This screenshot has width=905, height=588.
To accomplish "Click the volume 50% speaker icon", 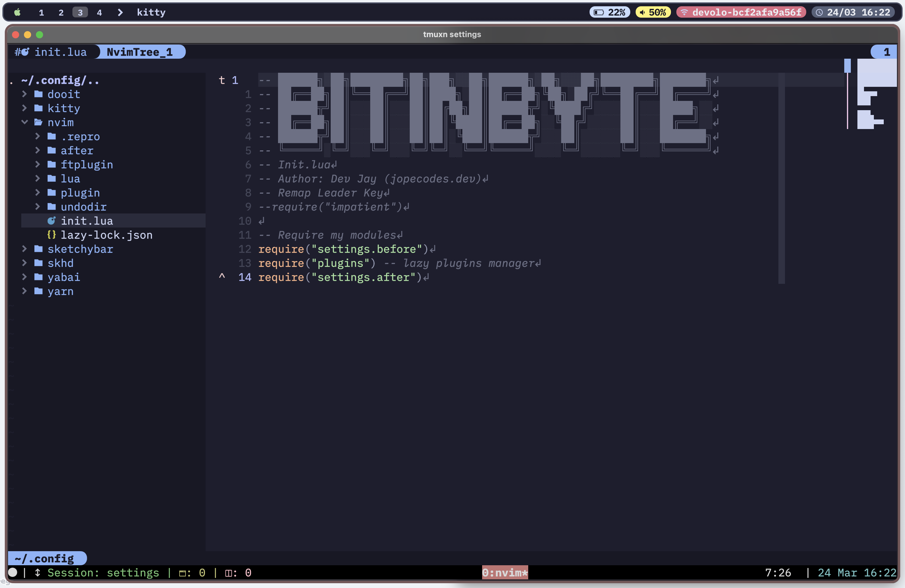I will [642, 12].
